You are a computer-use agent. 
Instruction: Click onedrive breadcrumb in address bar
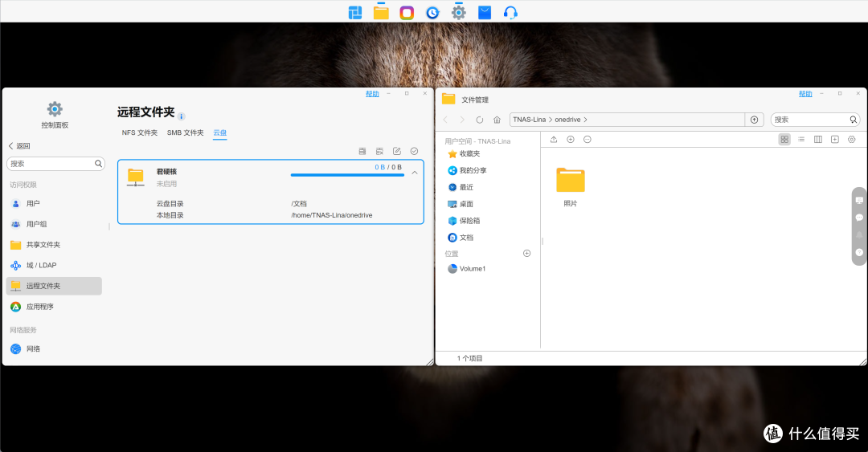click(567, 120)
